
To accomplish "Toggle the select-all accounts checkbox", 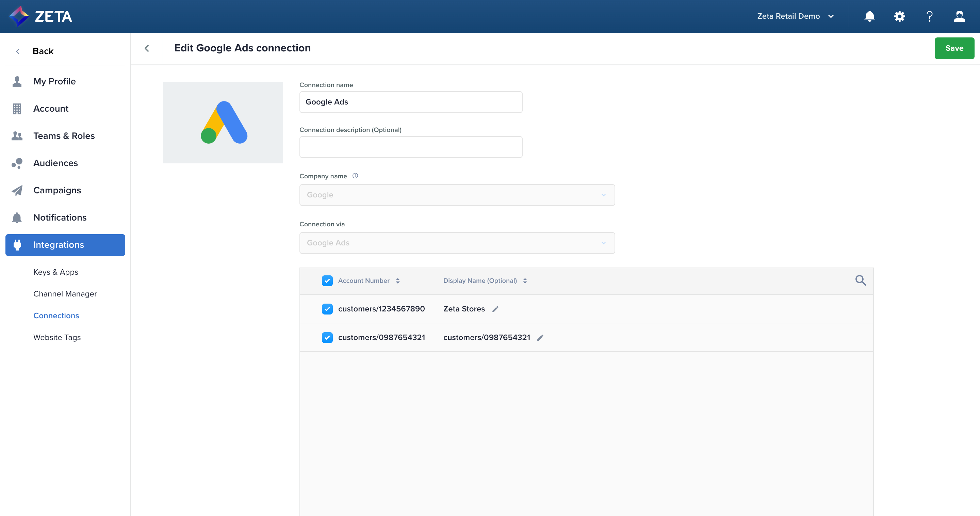I will coord(327,281).
